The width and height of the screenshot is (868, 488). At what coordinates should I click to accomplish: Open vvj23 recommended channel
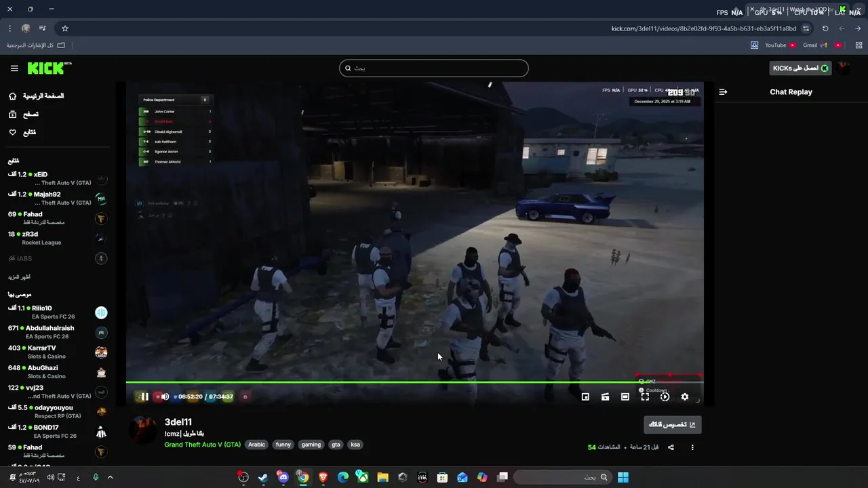pyautogui.click(x=58, y=392)
